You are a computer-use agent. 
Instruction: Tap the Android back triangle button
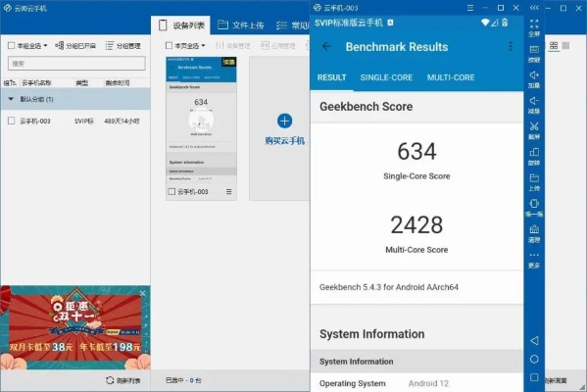coord(534,340)
